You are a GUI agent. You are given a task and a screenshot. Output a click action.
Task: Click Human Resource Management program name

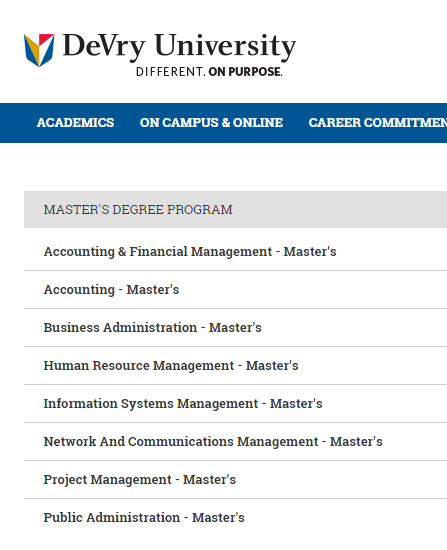pos(139,365)
